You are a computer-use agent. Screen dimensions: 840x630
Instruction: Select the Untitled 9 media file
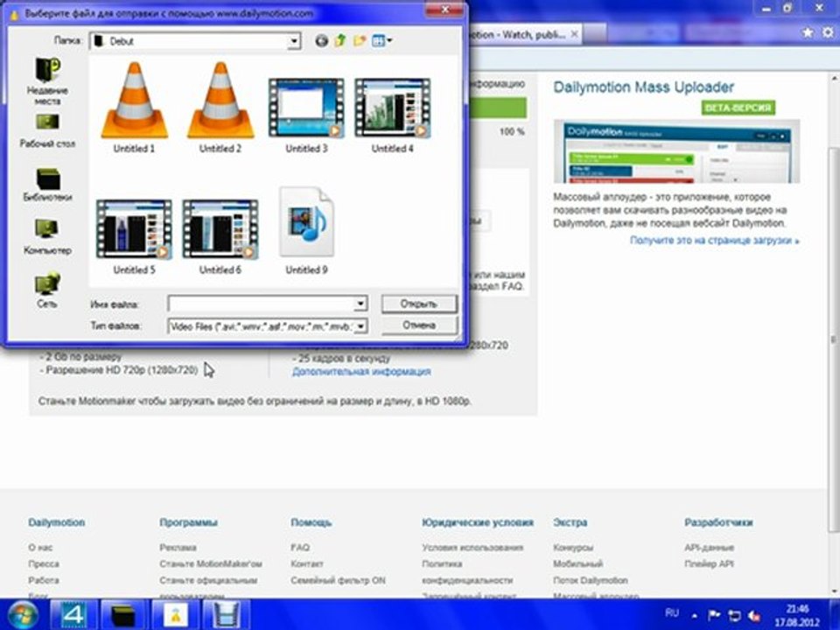tap(306, 230)
